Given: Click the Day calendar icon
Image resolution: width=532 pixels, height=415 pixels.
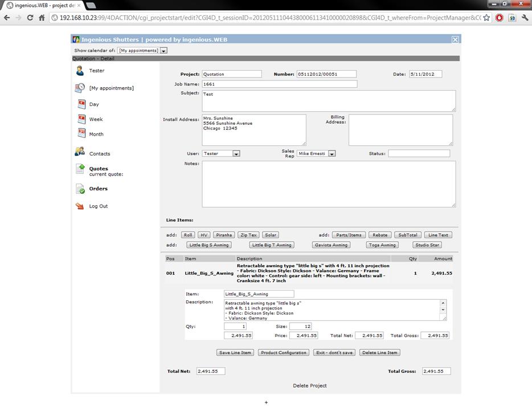Looking at the screenshot, I should pos(81,104).
